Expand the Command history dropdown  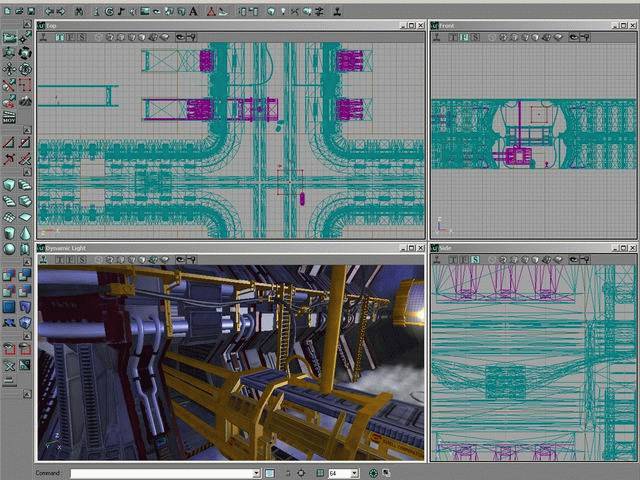(256, 473)
